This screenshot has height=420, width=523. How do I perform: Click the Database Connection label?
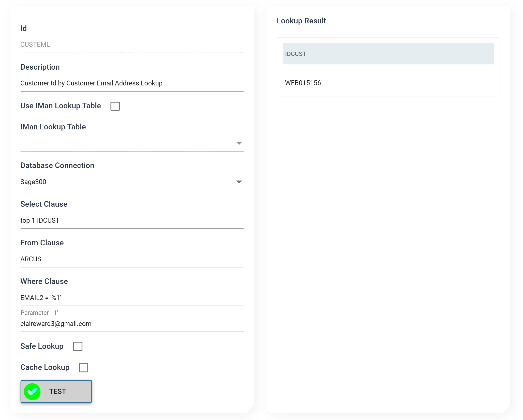tap(57, 166)
